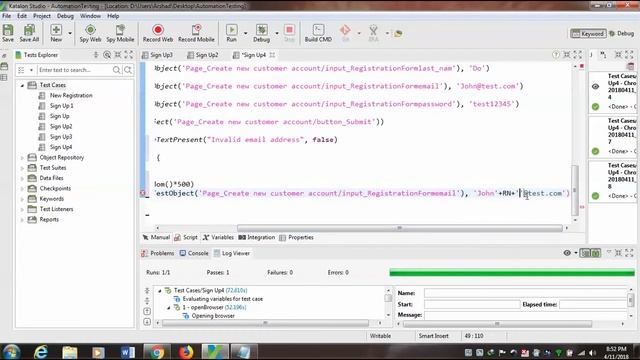Click the Windows Start button
This screenshot has height=360, width=640.
click(x=11, y=351)
